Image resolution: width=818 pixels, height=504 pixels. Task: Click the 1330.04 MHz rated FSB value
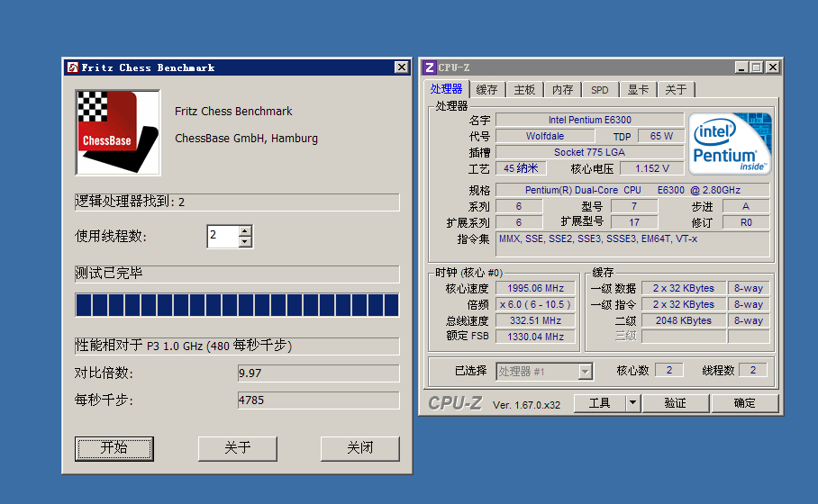coord(535,337)
